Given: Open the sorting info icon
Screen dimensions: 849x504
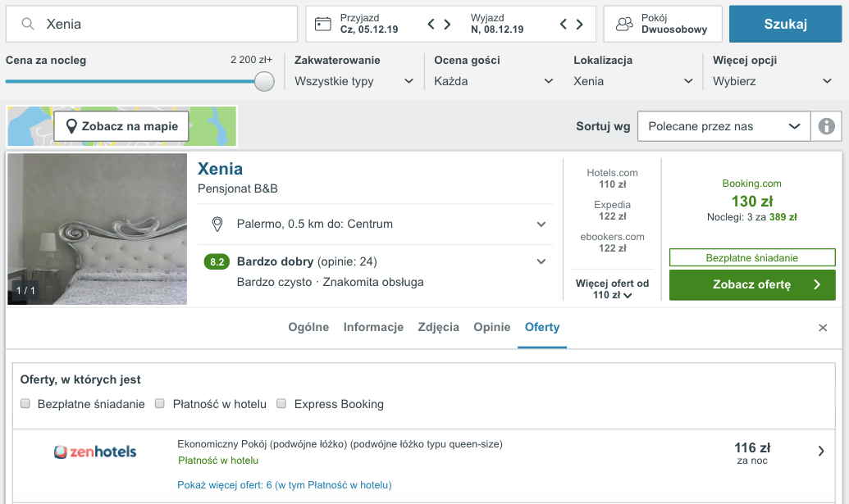Looking at the screenshot, I should point(826,126).
